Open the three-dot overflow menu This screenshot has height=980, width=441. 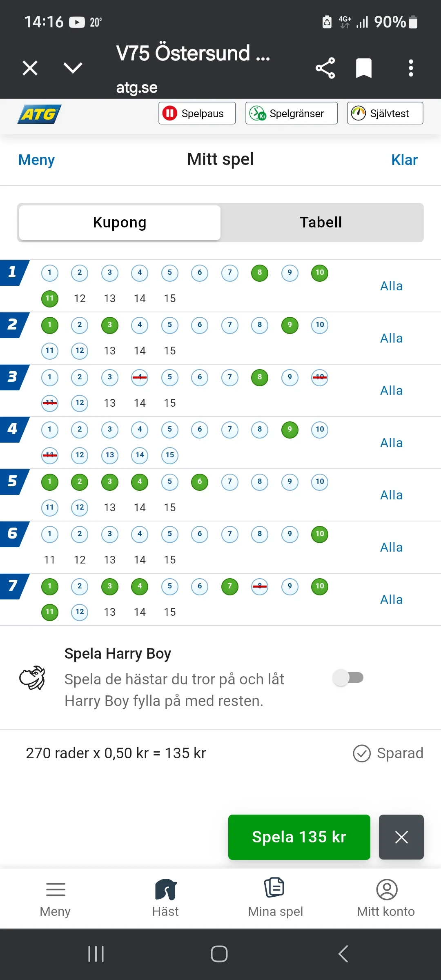click(x=411, y=68)
